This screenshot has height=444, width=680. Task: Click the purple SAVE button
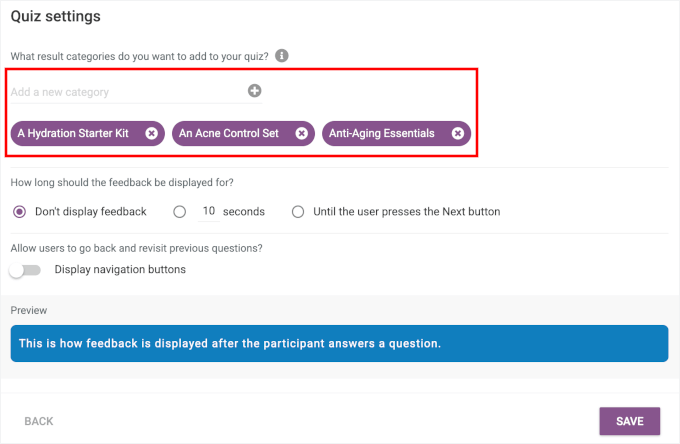point(629,421)
